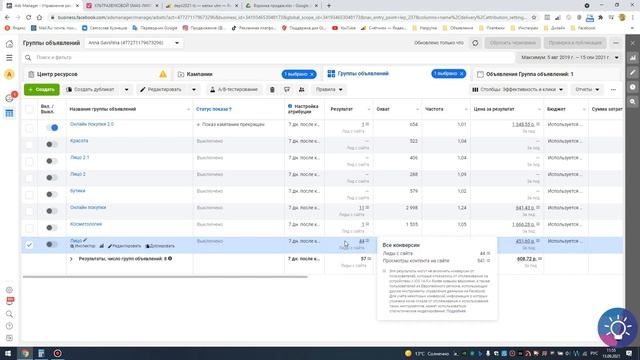Click the Редактировать toolbar button
The height and width of the screenshot is (360, 640).
(162, 89)
